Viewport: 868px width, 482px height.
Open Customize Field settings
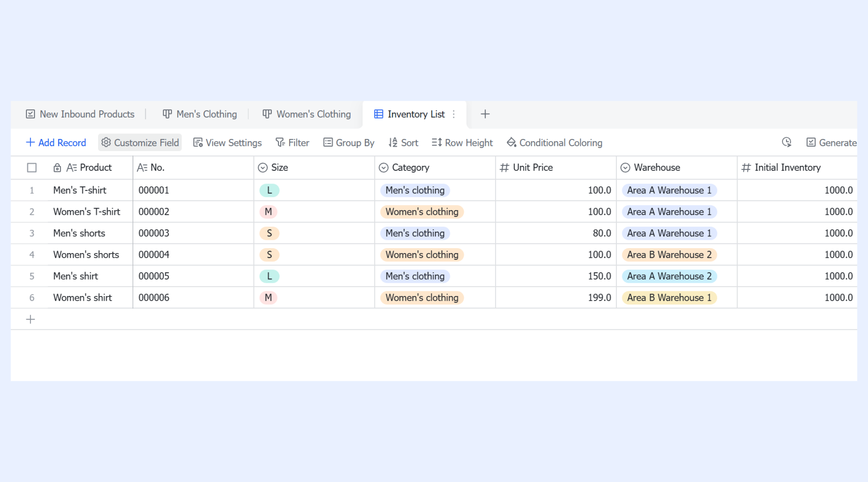coord(140,143)
